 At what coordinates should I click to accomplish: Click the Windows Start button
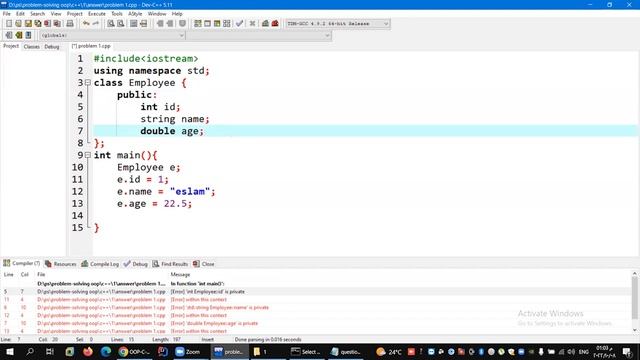point(9,351)
